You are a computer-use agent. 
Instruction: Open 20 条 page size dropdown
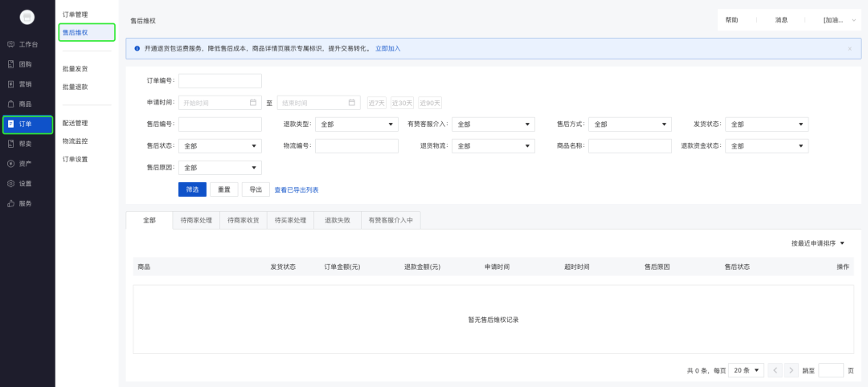pyautogui.click(x=746, y=370)
